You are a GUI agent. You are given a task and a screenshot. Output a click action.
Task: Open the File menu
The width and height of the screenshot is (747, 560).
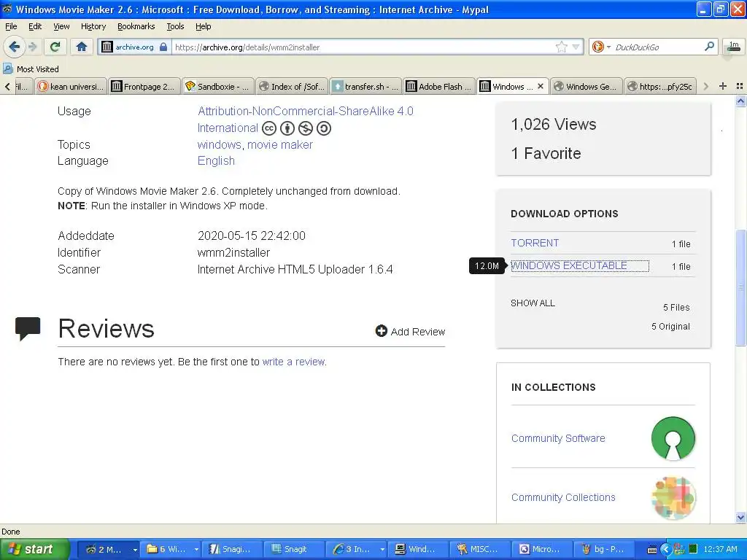(x=11, y=26)
